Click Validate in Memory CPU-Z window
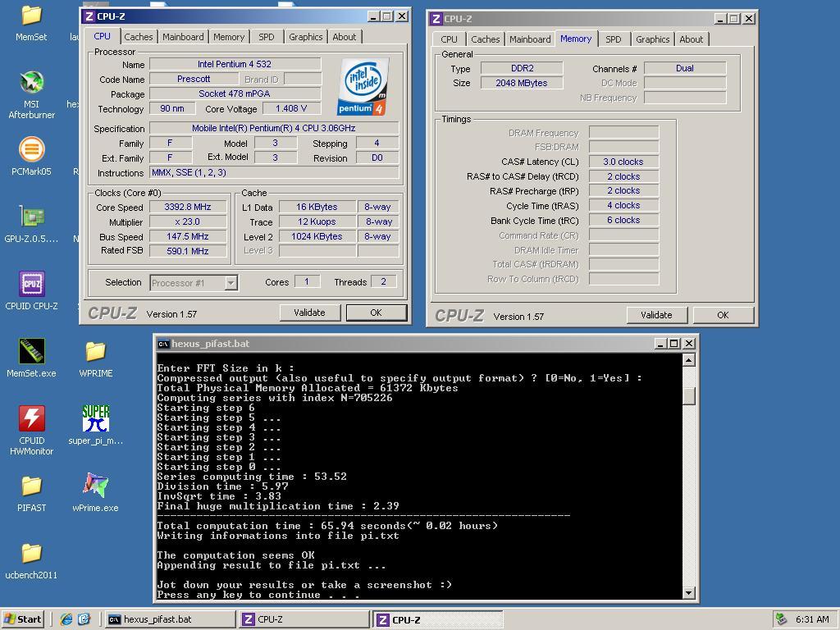Viewport: 840px width, 630px height. pos(657,315)
